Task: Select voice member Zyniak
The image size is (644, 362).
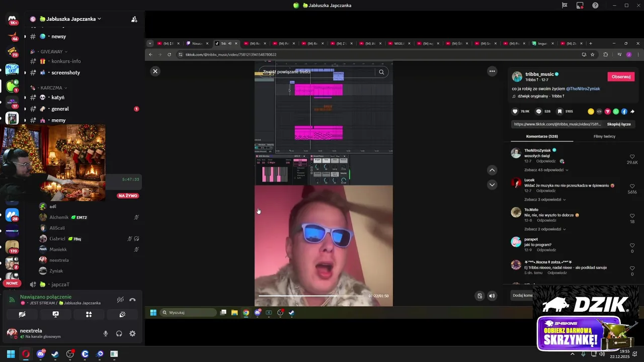Action: coord(56,271)
